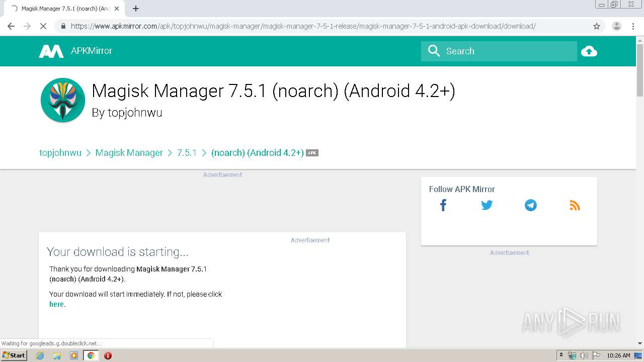Click the 'By topjohnwu' developer text
The image size is (644, 362).
(x=127, y=113)
